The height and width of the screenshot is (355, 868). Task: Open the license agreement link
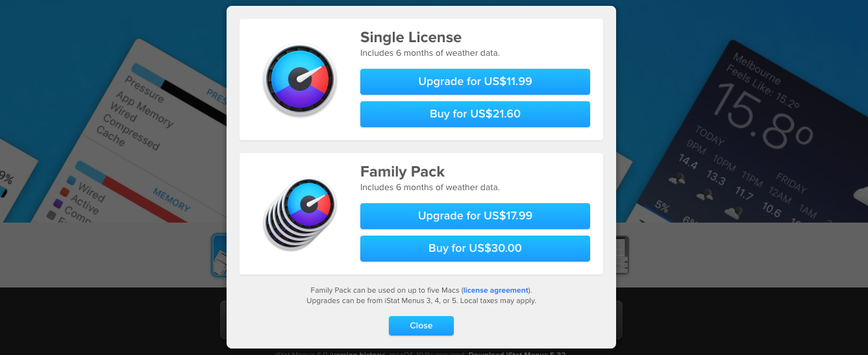(497, 290)
